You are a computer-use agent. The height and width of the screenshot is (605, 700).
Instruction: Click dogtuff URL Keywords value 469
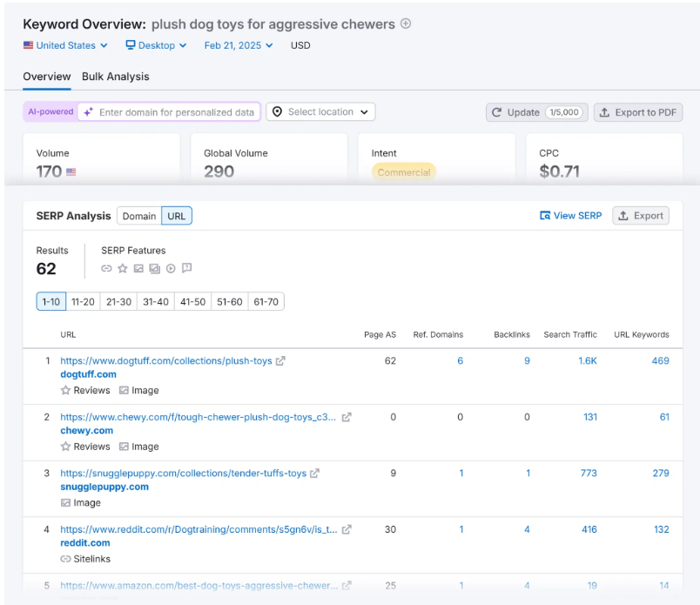point(660,360)
